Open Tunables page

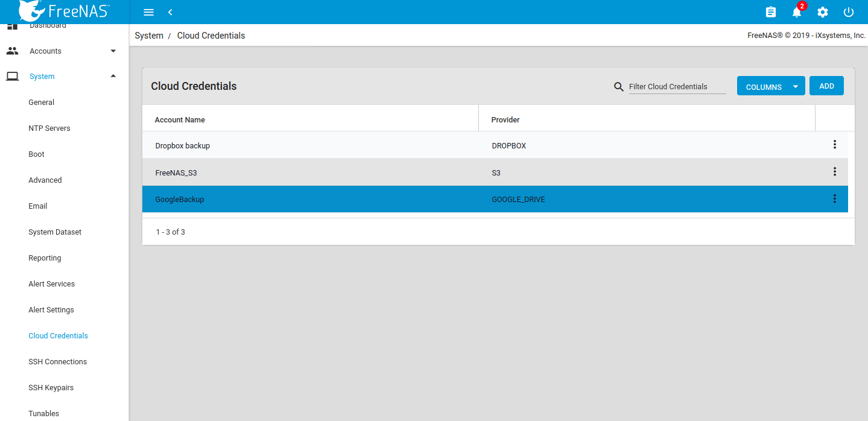[44, 414]
